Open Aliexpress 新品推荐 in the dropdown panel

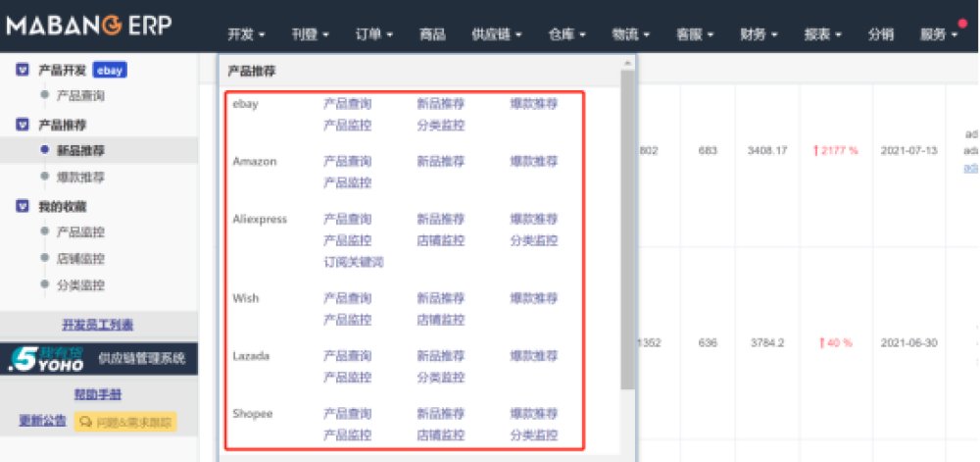tap(441, 220)
